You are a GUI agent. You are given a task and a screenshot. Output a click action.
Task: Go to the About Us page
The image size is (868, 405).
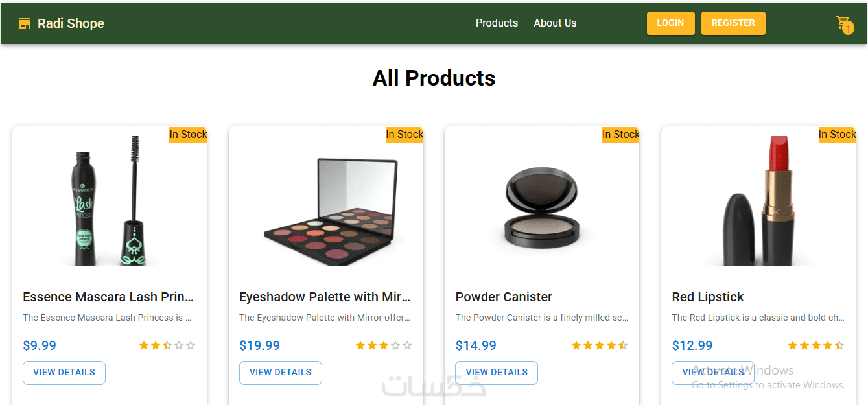tap(555, 23)
